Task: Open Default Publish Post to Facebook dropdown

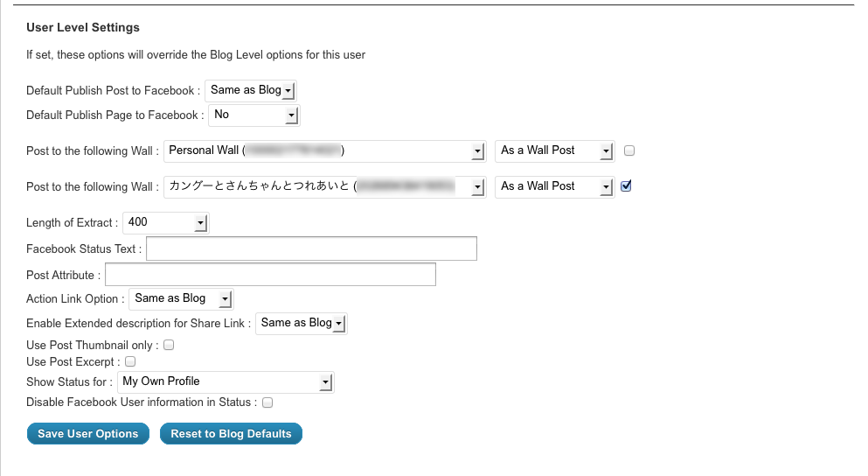Action: point(251,90)
